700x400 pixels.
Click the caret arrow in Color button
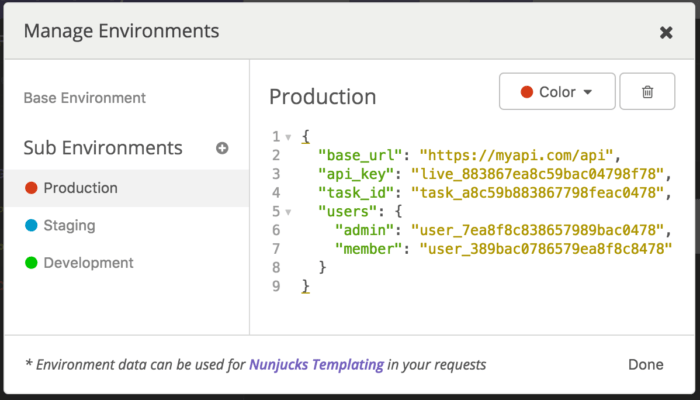(x=588, y=92)
